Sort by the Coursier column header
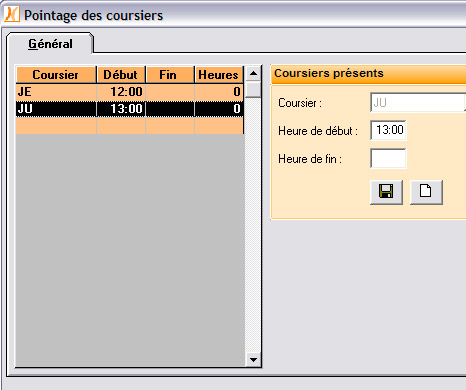 click(56, 75)
